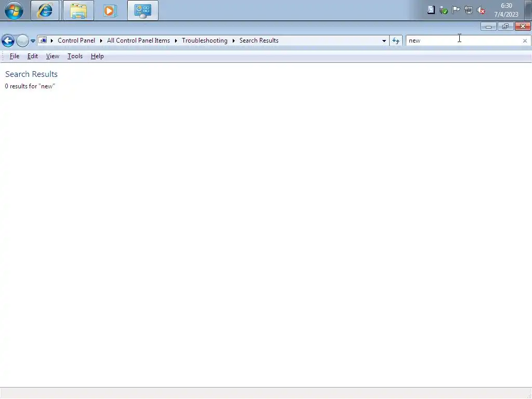Click the Back navigation arrow
The height and width of the screenshot is (399, 532).
[x=8, y=41]
